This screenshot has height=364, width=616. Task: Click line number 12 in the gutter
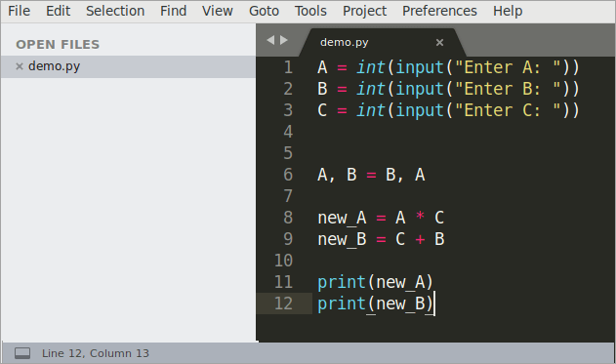pyautogui.click(x=283, y=303)
